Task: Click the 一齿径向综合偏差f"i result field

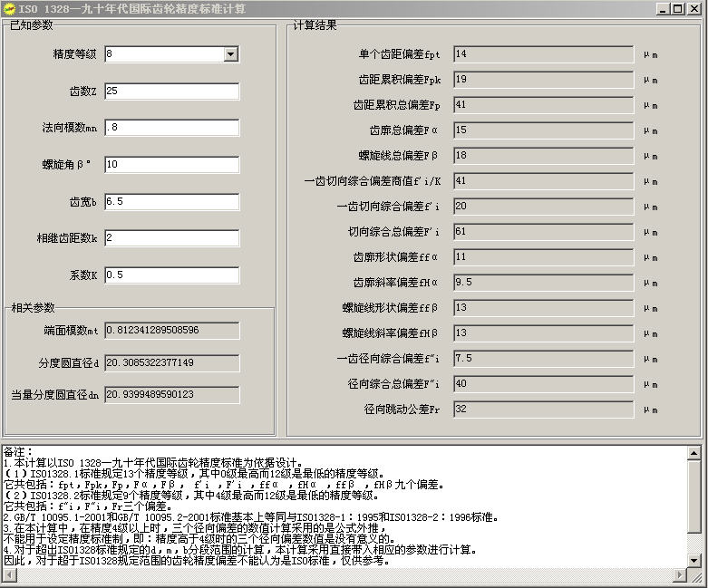Action: (544, 359)
